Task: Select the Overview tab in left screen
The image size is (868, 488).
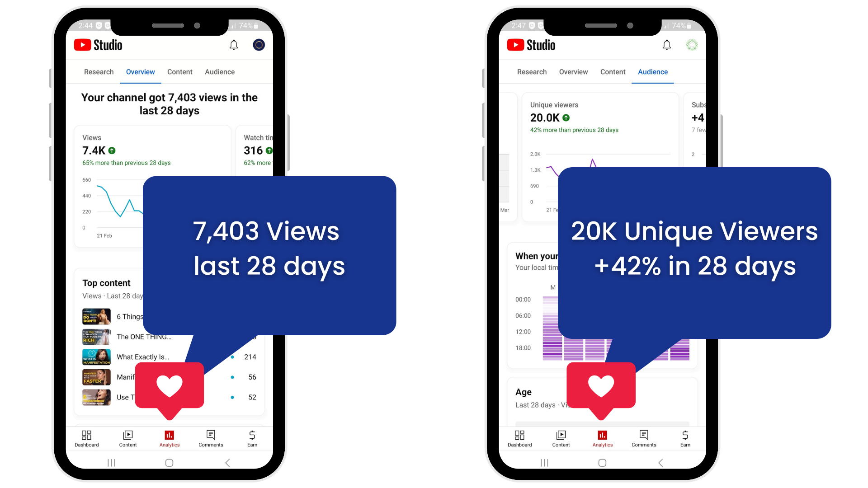Action: (140, 71)
